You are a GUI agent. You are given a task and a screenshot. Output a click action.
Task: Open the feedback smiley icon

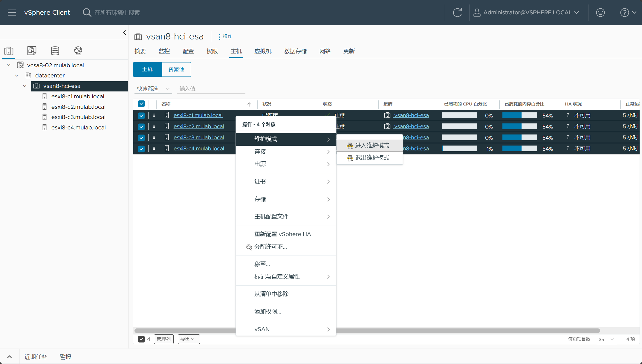(x=600, y=13)
